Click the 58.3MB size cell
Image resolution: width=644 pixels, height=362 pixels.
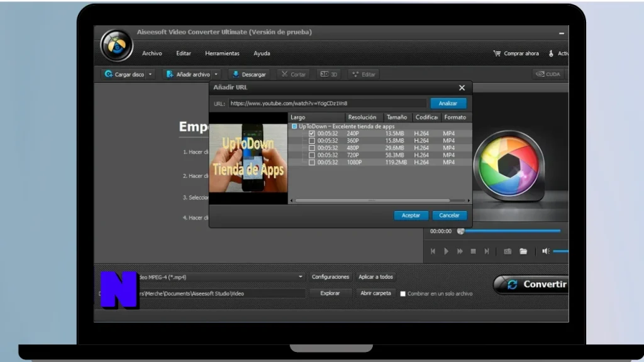[x=395, y=155]
